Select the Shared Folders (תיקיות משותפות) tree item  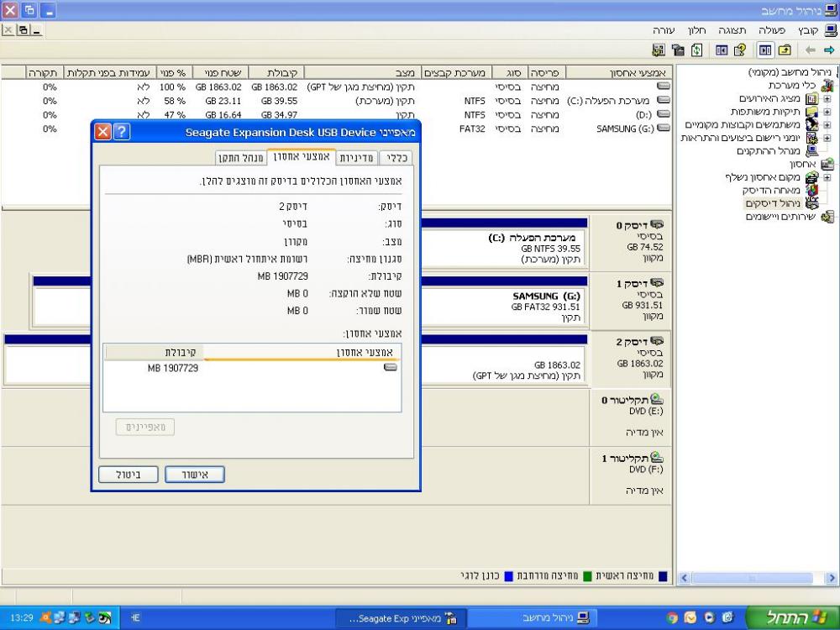[x=765, y=112]
